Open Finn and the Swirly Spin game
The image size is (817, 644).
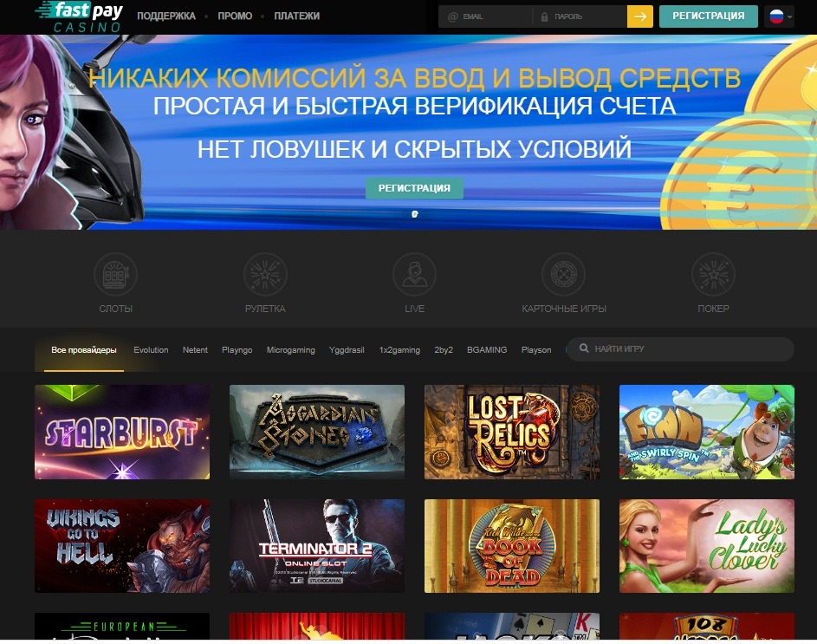pos(707,432)
